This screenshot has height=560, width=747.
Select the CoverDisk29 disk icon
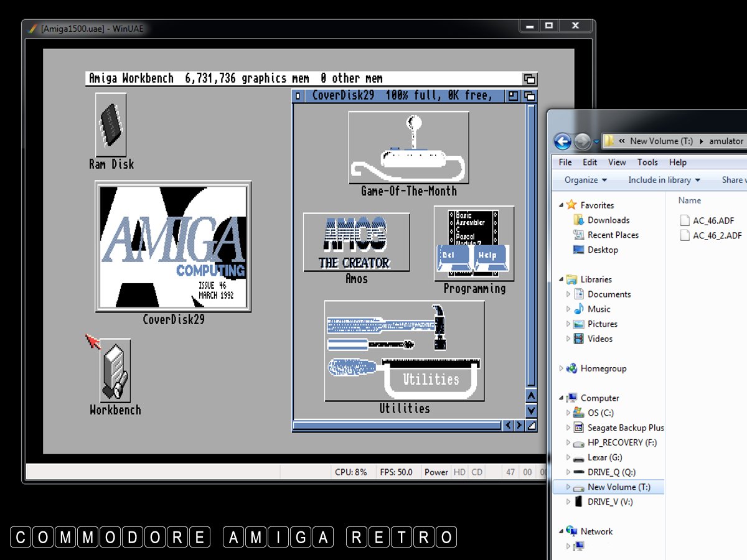[x=173, y=246]
